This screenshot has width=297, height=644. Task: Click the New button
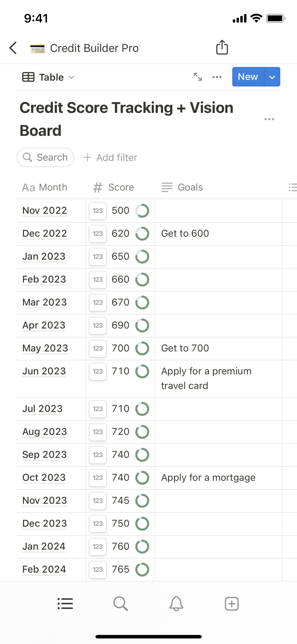(248, 77)
